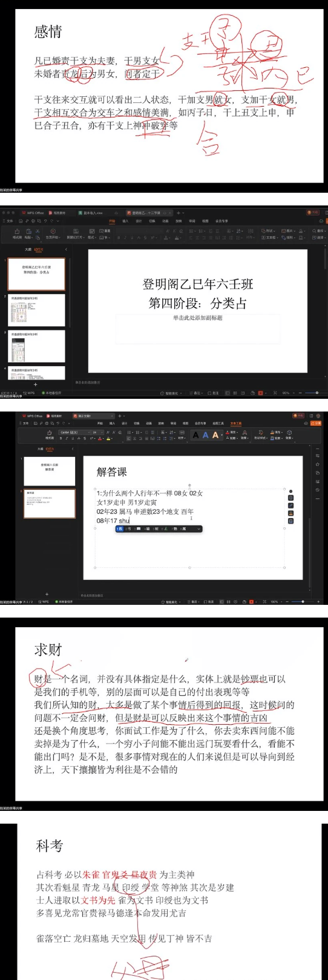This screenshot has height=980, width=328.
Task: Toggle 批注 comments in the 登明阁乙巳年六壬班 window status bar
Action: 214,393
